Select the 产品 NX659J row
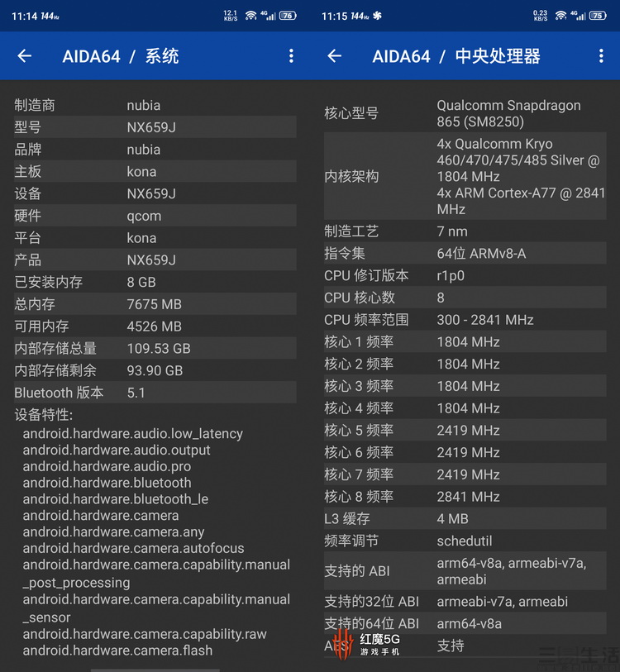Screen dimensions: 620x672 (155, 260)
